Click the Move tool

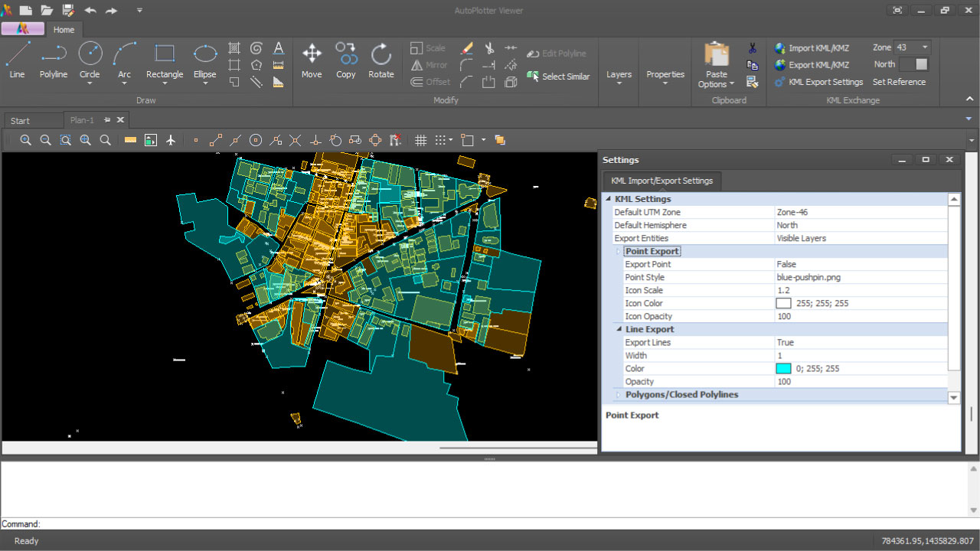pyautogui.click(x=312, y=60)
